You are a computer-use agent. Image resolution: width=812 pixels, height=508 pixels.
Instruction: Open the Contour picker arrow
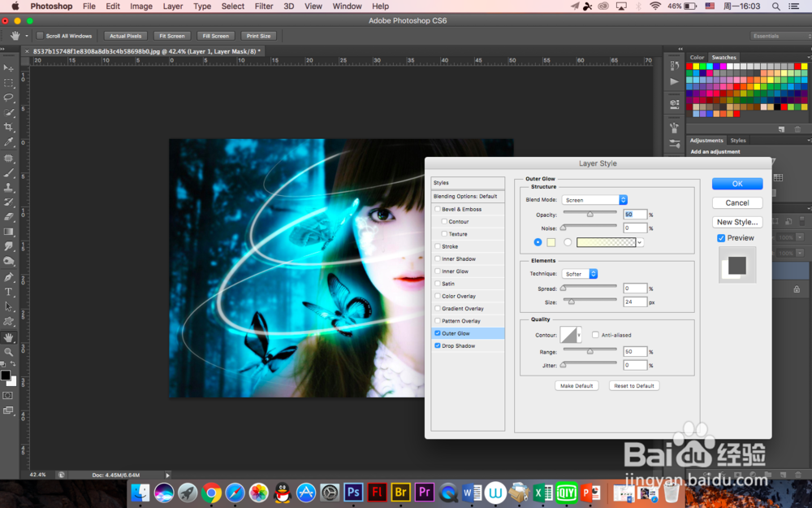coord(579,335)
